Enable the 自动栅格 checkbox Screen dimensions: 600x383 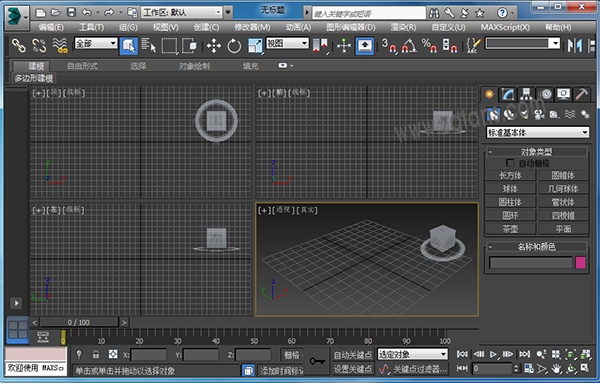[x=510, y=163]
